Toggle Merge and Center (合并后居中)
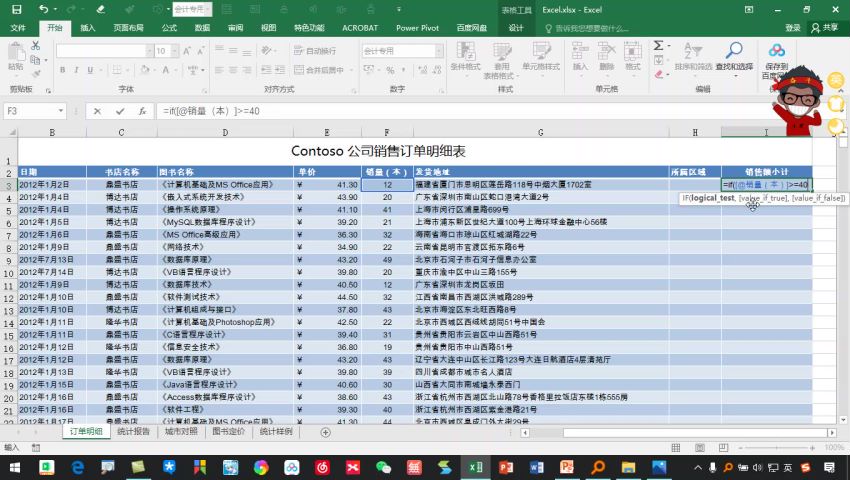The image size is (850, 480). click(x=319, y=70)
